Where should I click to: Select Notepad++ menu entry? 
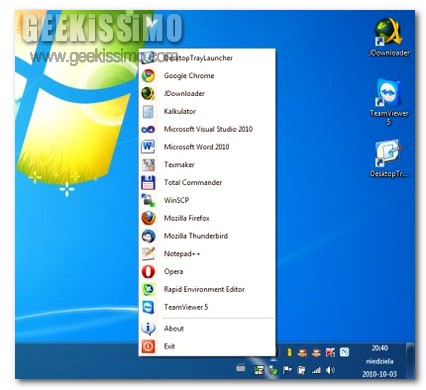(207, 254)
